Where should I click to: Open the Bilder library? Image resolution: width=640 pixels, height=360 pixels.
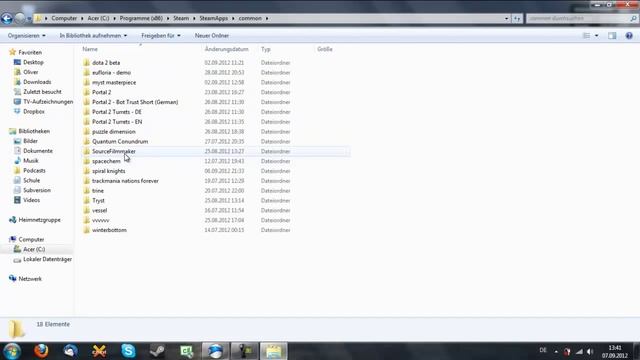pos(30,141)
